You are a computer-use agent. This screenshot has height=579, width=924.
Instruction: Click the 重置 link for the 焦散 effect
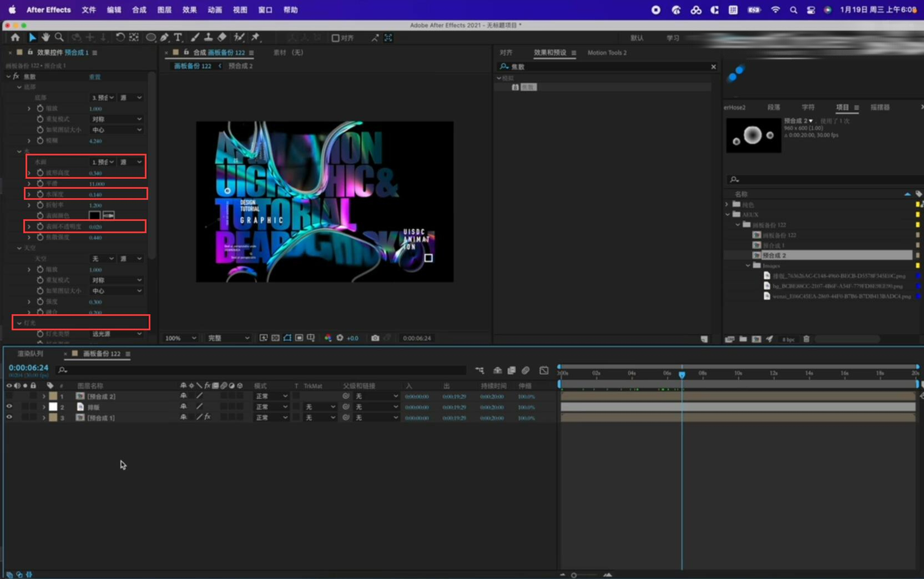click(95, 77)
